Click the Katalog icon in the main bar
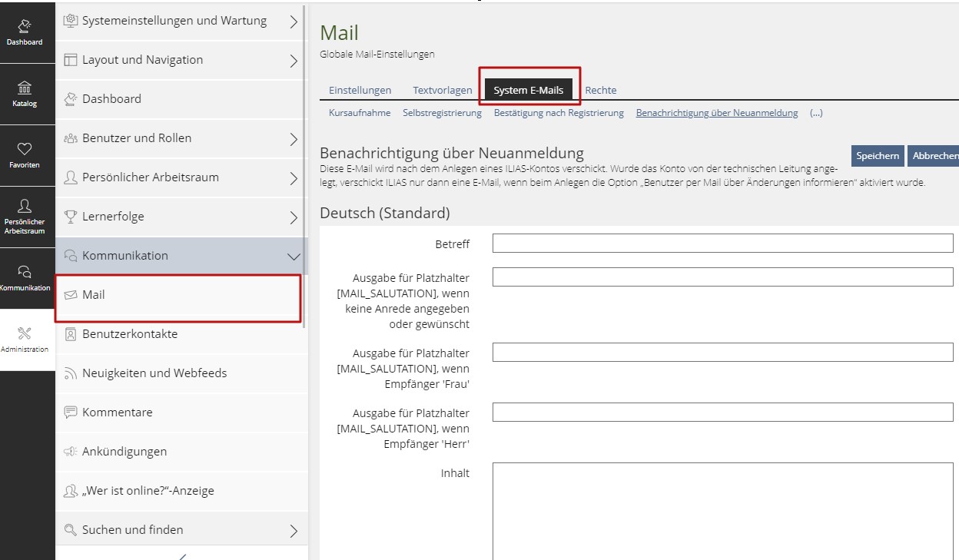The image size is (959, 560). [x=25, y=94]
